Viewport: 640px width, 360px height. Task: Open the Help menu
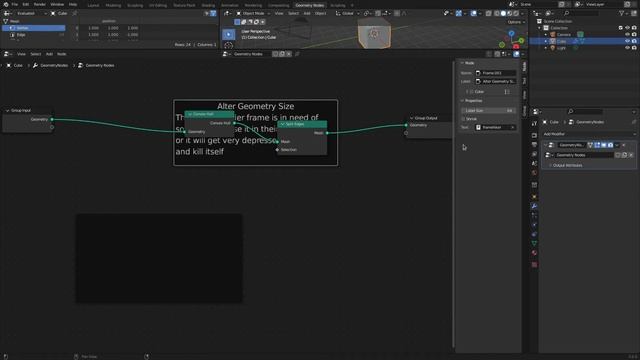click(x=73, y=4)
